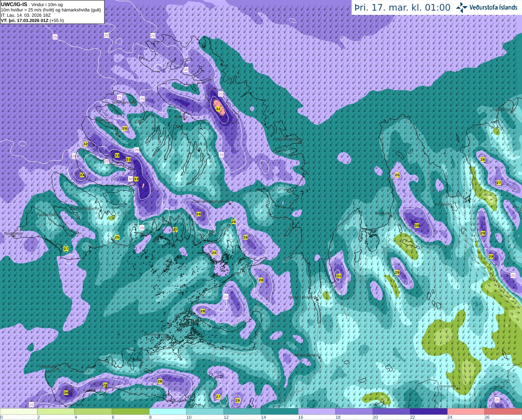Click the Bíldudalsflugvöllur station label
This screenshot has width=522, height=420.
pos(85,208)
